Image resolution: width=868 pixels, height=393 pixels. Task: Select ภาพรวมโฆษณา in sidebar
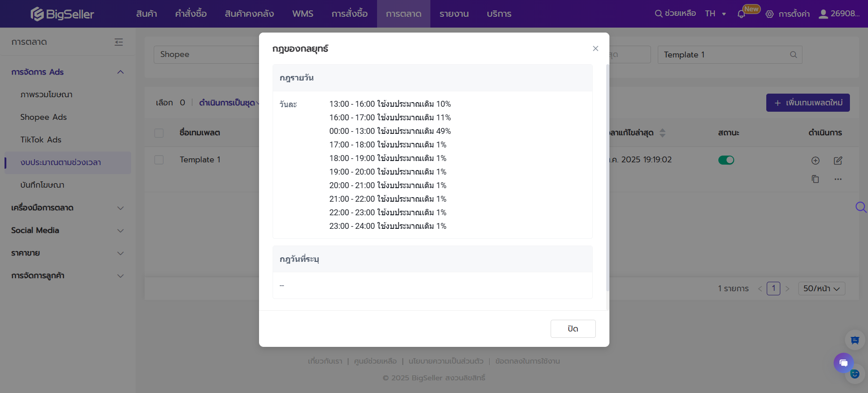pyautogui.click(x=46, y=95)
